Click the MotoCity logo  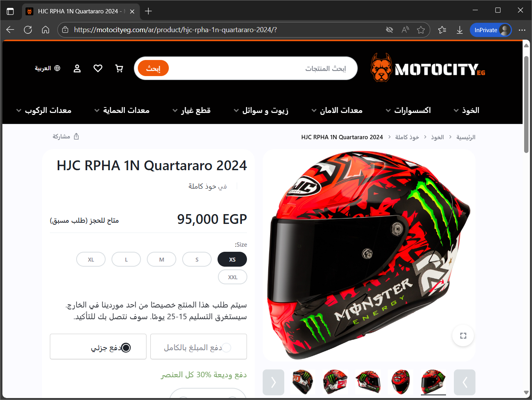tap(428, 68)
